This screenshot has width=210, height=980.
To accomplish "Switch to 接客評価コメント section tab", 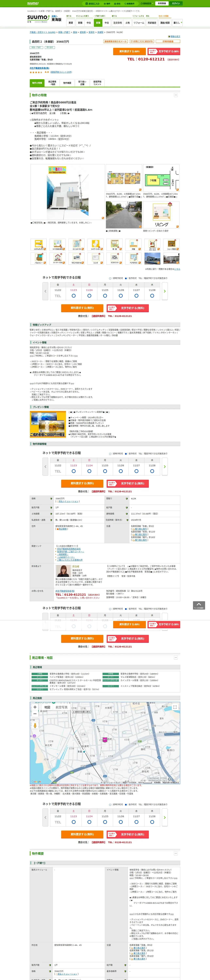I will (x=97, y=83).
